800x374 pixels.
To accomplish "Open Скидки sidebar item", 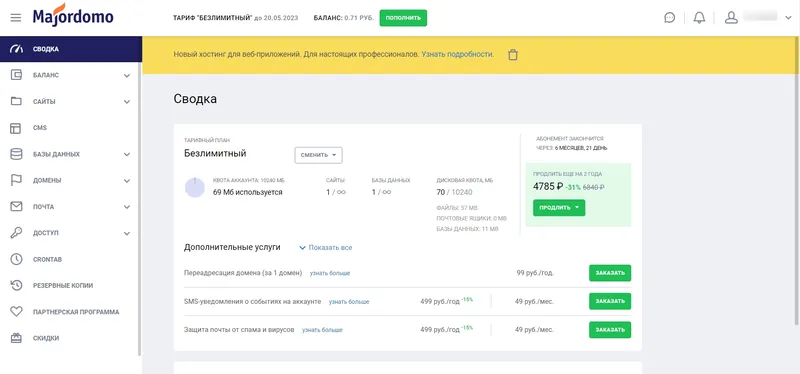I will 69,338.
